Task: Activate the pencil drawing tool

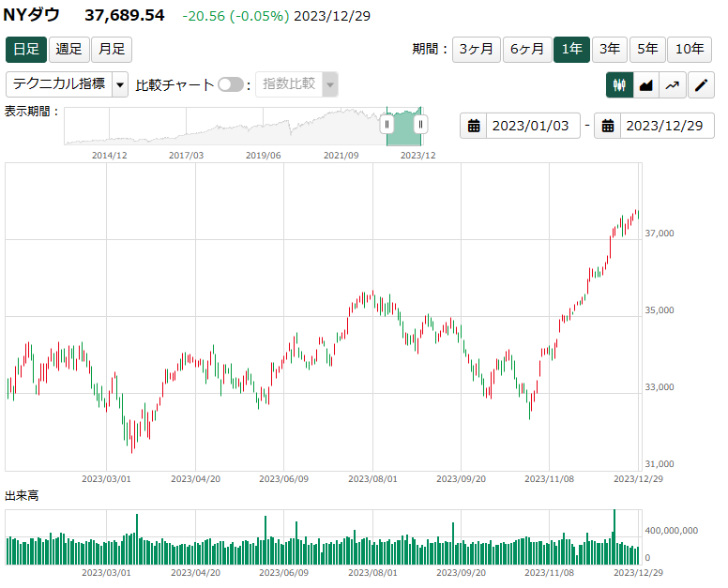Action: point(701,85)
